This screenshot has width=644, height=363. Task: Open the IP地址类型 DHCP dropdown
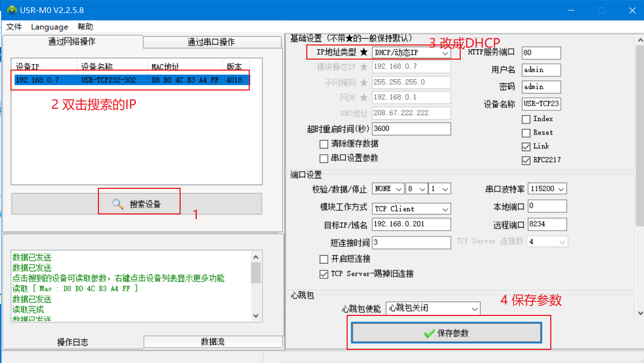click(x=411, y=53)
